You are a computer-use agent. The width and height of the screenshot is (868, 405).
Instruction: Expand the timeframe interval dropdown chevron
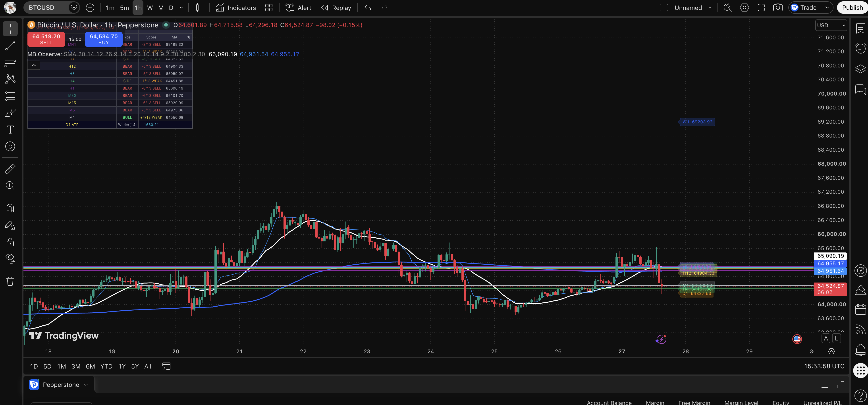(181, 8)
